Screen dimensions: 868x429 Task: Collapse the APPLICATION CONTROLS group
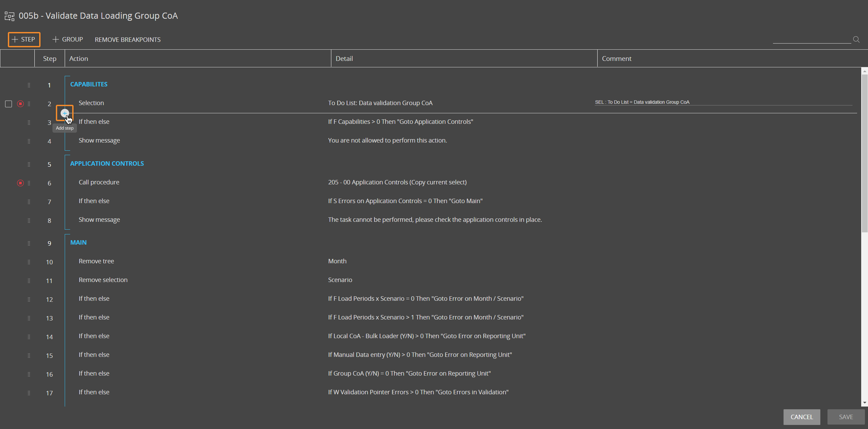[107, 164]
